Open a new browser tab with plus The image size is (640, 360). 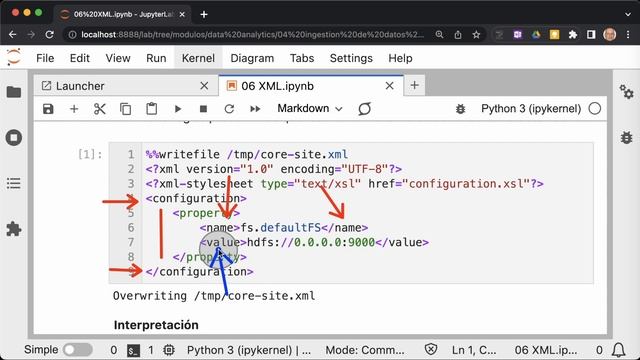[204, 15]
